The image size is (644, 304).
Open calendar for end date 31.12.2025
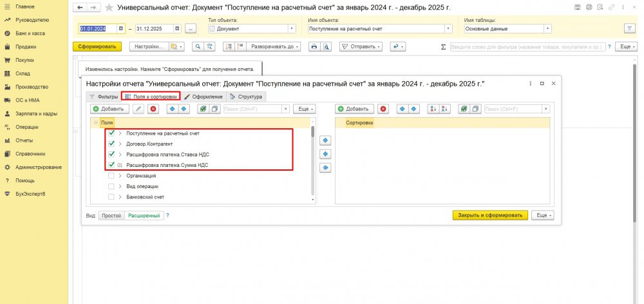(178, 29)
